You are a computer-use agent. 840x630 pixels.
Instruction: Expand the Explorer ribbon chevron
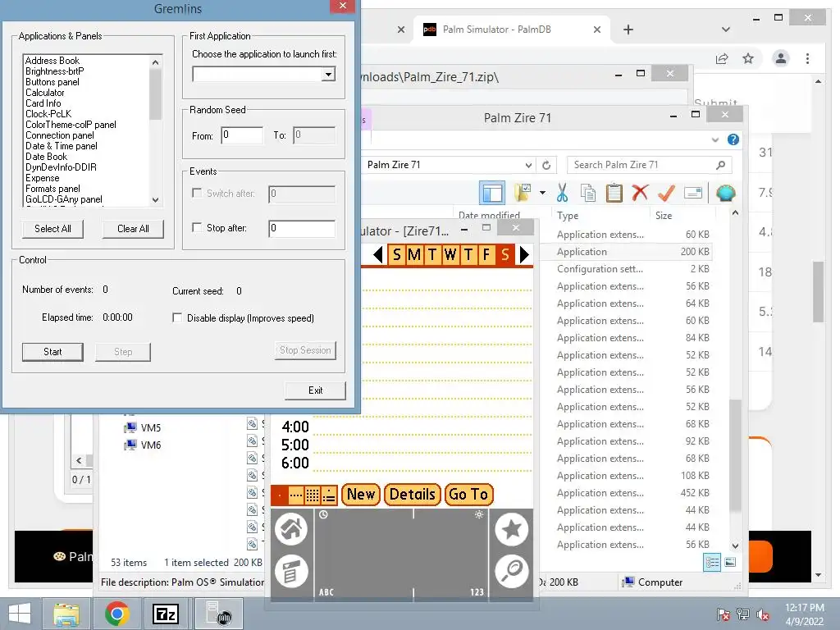(x=715, y=139)
